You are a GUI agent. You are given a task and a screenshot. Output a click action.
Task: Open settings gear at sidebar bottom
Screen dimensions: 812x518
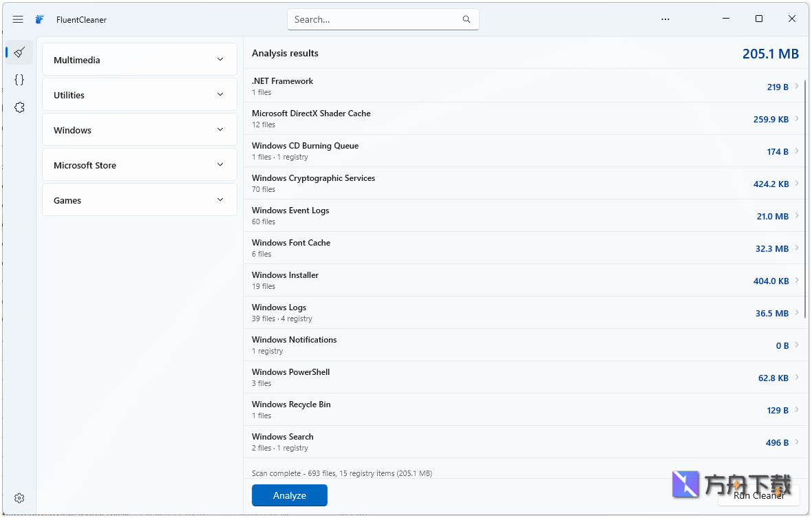click(x=20, y=498)
